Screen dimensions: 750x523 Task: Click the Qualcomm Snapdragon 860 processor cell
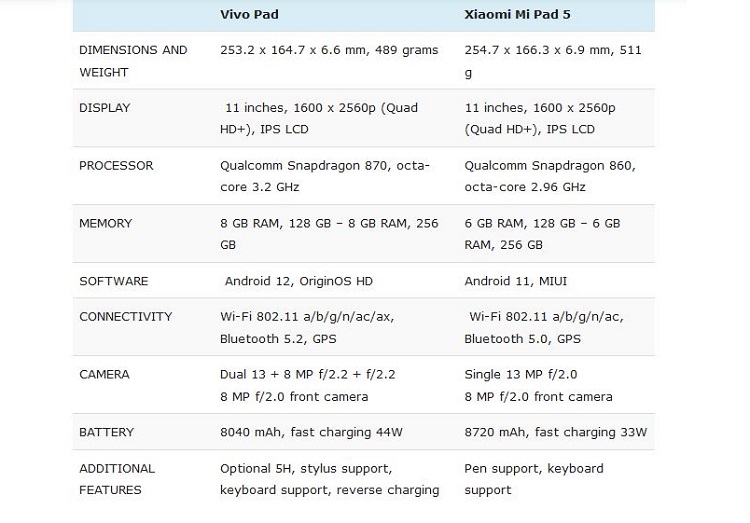(550, 176)
